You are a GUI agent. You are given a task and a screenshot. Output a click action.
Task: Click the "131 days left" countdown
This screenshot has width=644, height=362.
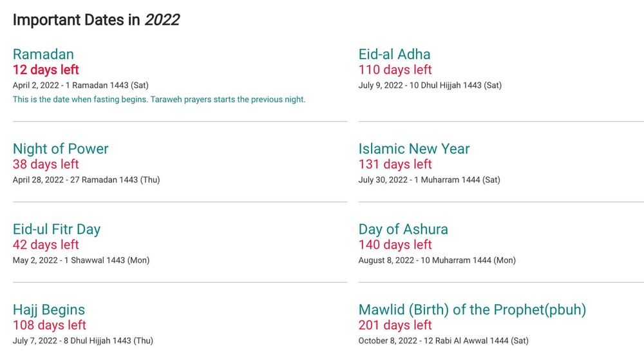pyautogui.click(x=395, y=164)
